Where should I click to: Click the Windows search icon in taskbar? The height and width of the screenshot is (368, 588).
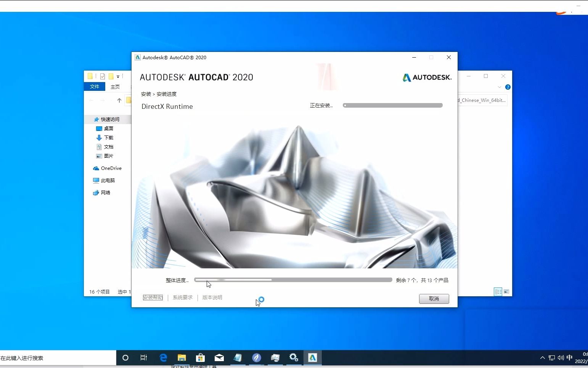[125, 358]
